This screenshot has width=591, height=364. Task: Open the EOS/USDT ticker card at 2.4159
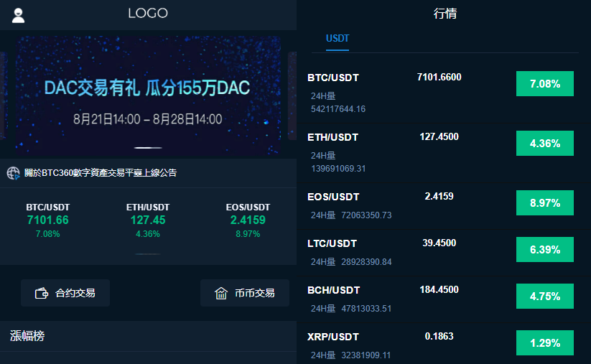coord(248,220)
